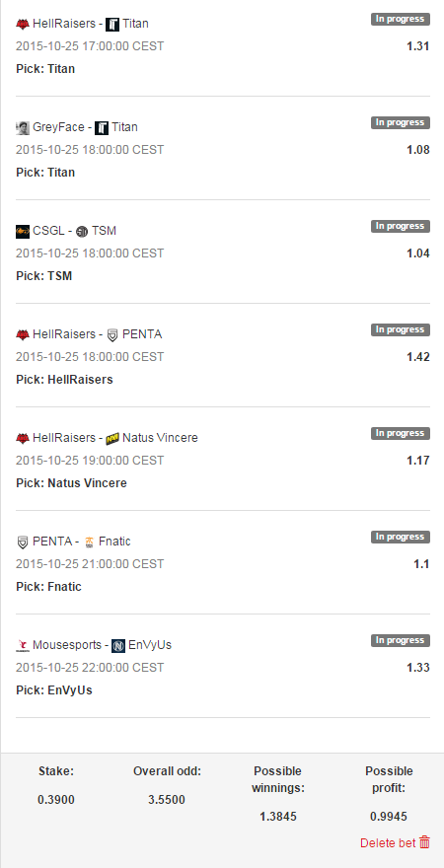Click the Fnatic team logo
Screen dimensions: 444x868
[x=89, y=542]
